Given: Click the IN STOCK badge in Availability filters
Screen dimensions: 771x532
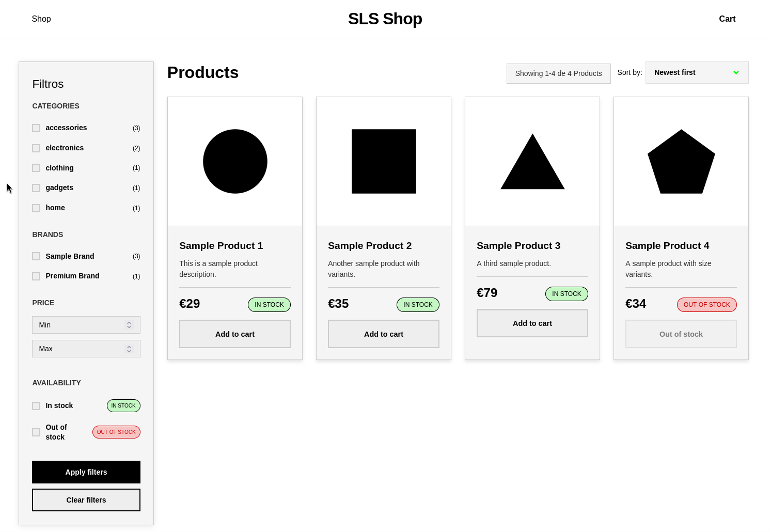Looking at the screenshot, I should coord(123,405).
